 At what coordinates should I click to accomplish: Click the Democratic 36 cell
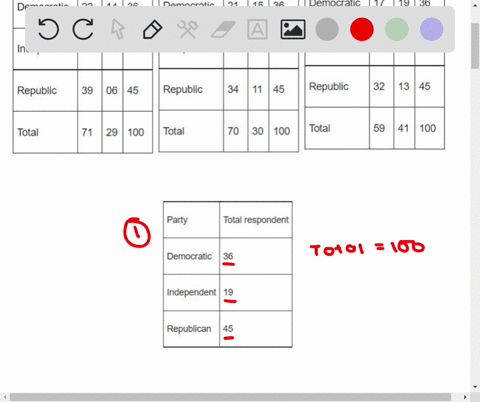click(x=256, y=256)
